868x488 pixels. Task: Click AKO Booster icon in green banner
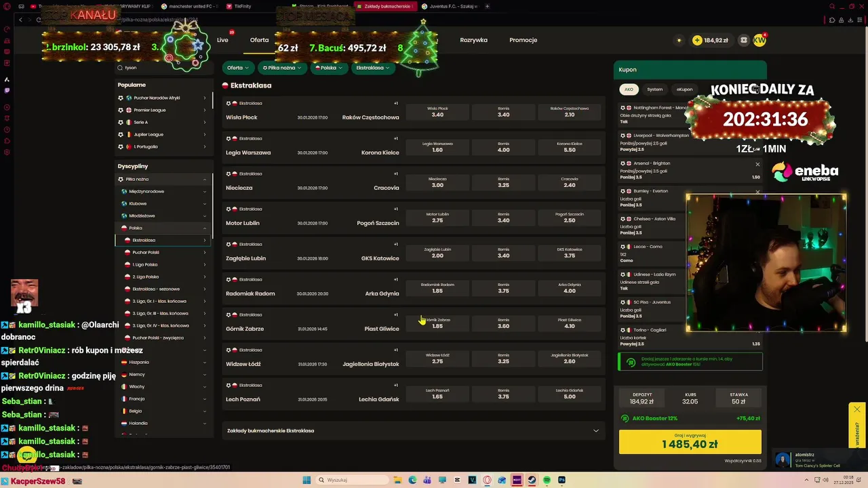(631, 363)
